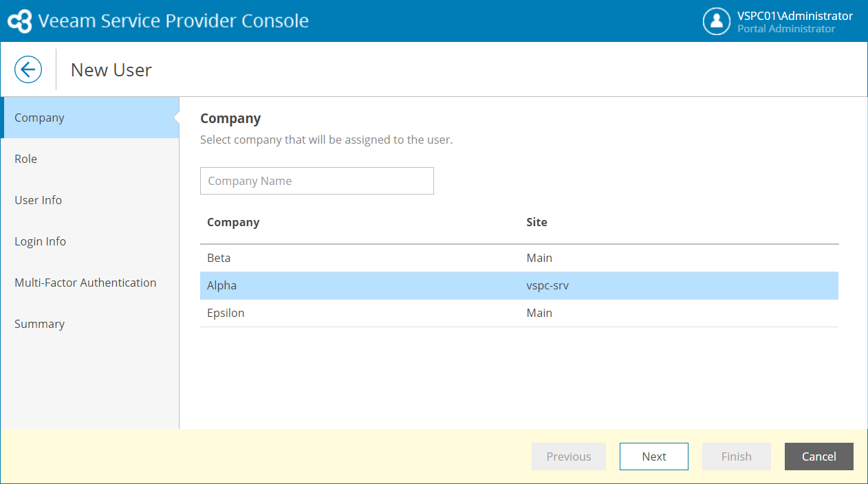
Task: Click the Previous button
Action: (569, 456)
